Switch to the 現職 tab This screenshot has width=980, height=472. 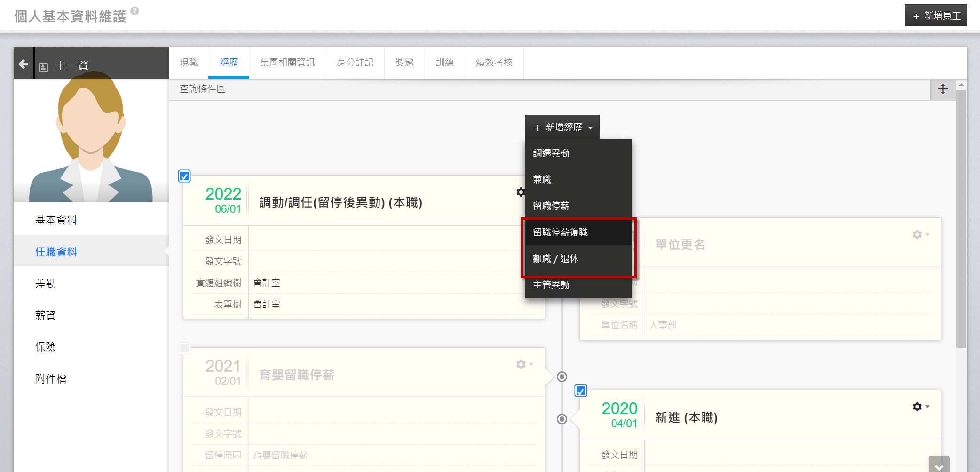coord(189,63)
